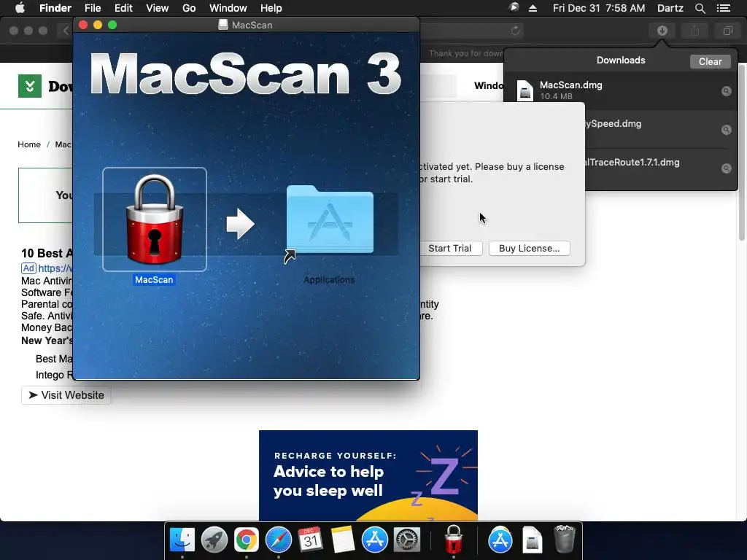Select the MacScan padlock app icon

[155, 219]
